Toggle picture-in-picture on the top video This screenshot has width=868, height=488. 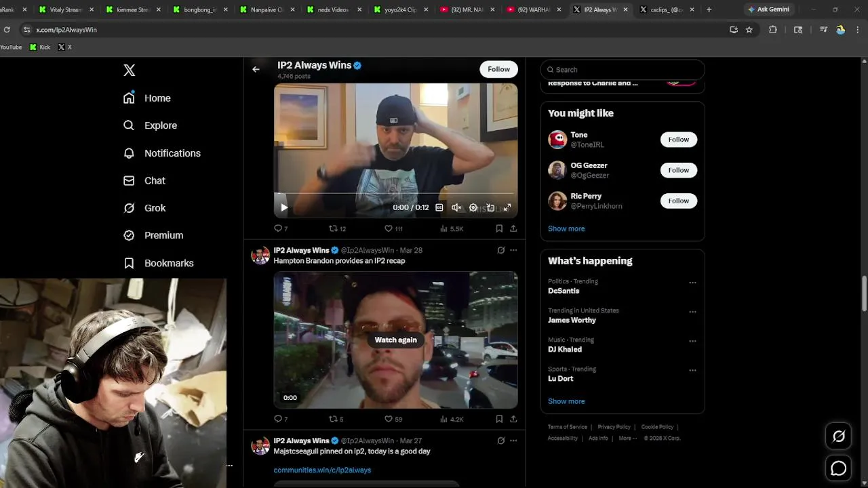click(490, 207)
